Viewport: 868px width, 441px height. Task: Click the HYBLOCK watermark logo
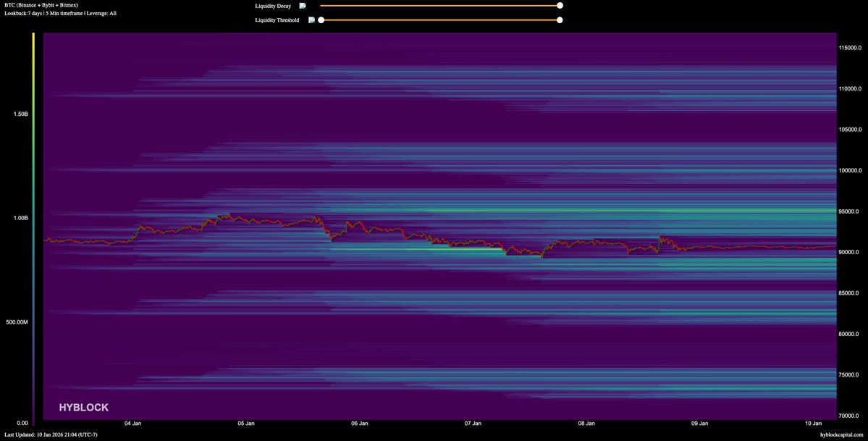tap(84, 408)
